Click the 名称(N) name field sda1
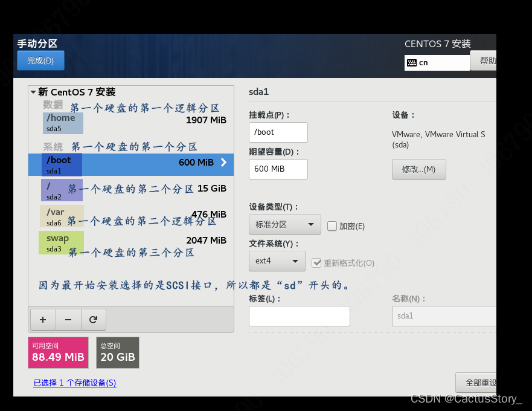 coord(444,316)
